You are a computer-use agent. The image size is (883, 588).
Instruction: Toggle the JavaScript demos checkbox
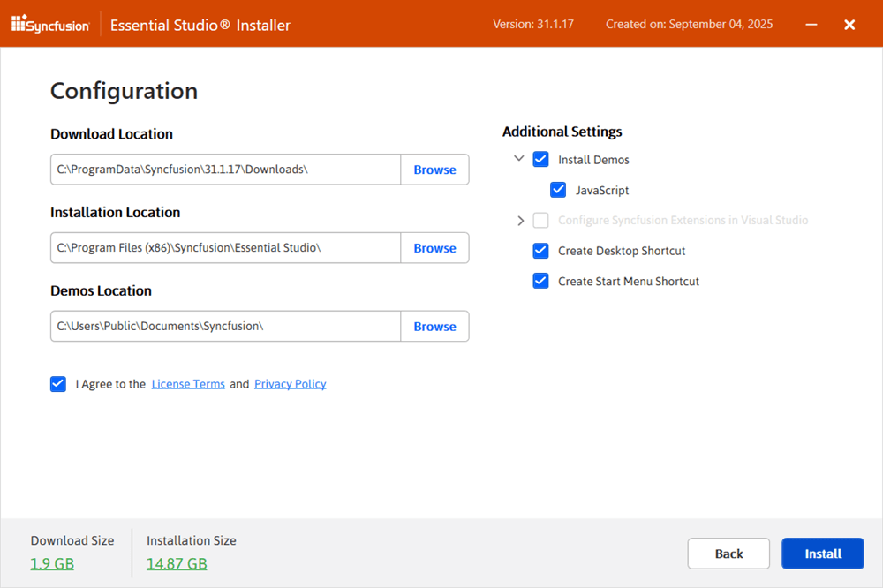tap(558, 190)
